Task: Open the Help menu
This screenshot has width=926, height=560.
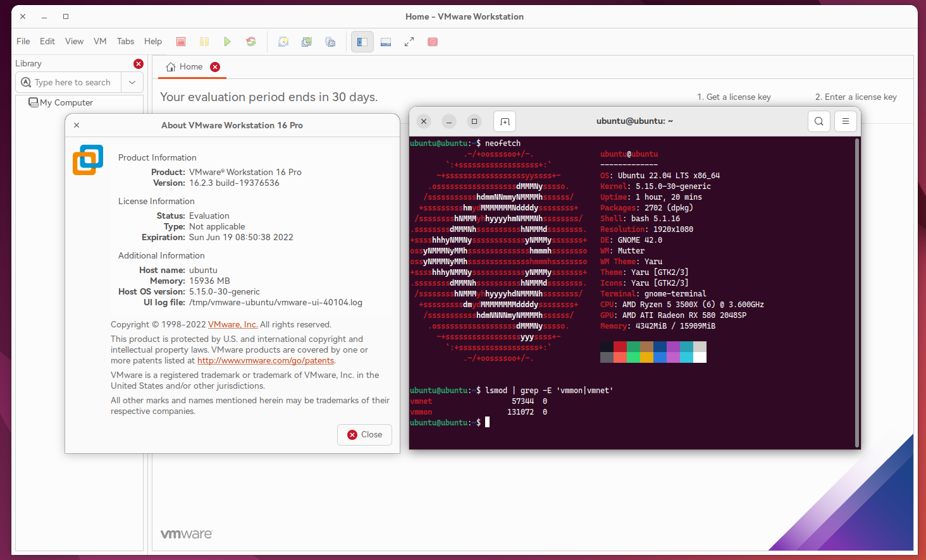Action: coord(153,41)
